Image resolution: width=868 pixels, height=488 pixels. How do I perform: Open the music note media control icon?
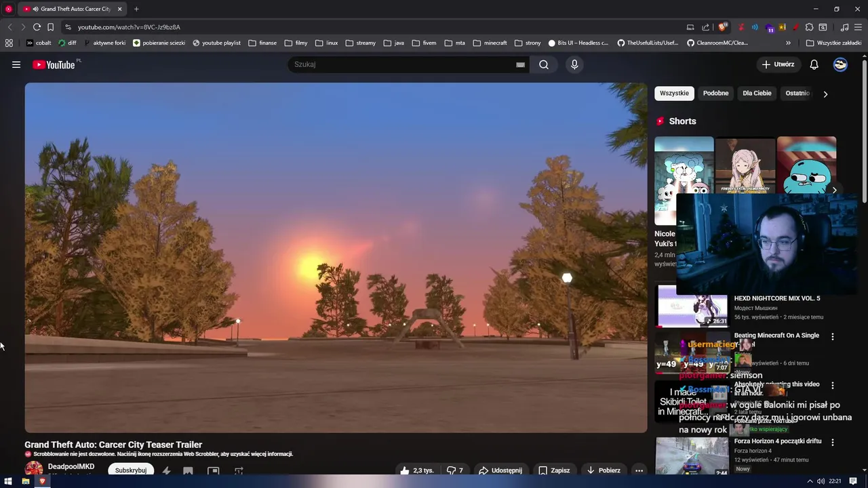tap(844, 27)
